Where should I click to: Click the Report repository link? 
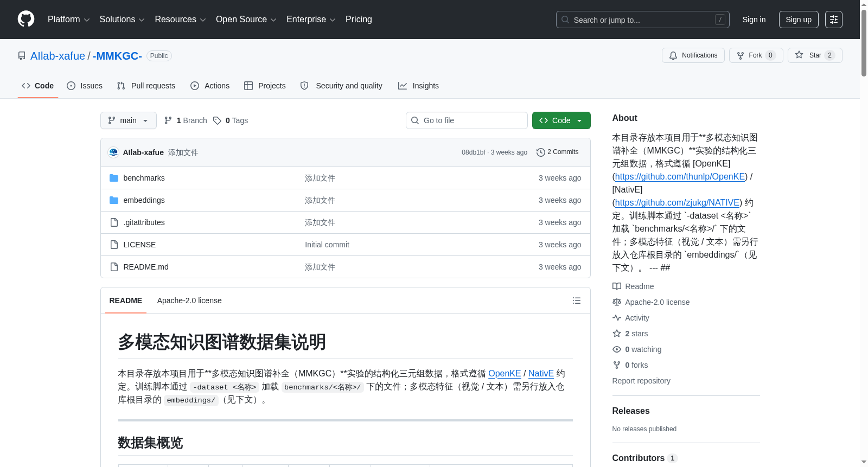641,381
